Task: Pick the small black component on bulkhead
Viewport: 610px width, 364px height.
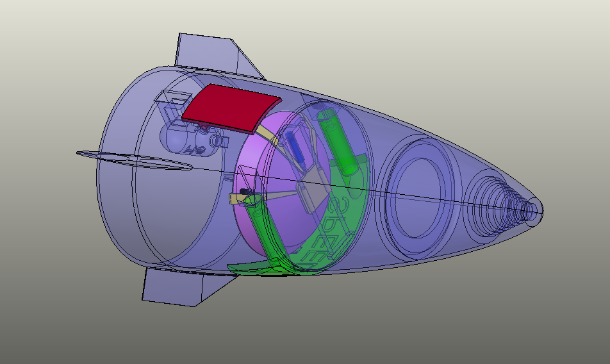Action: point(245,192)
